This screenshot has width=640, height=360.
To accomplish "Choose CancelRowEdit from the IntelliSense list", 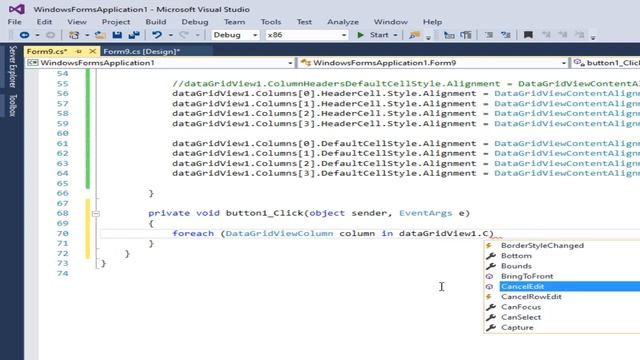I will [x=531, y=297].
